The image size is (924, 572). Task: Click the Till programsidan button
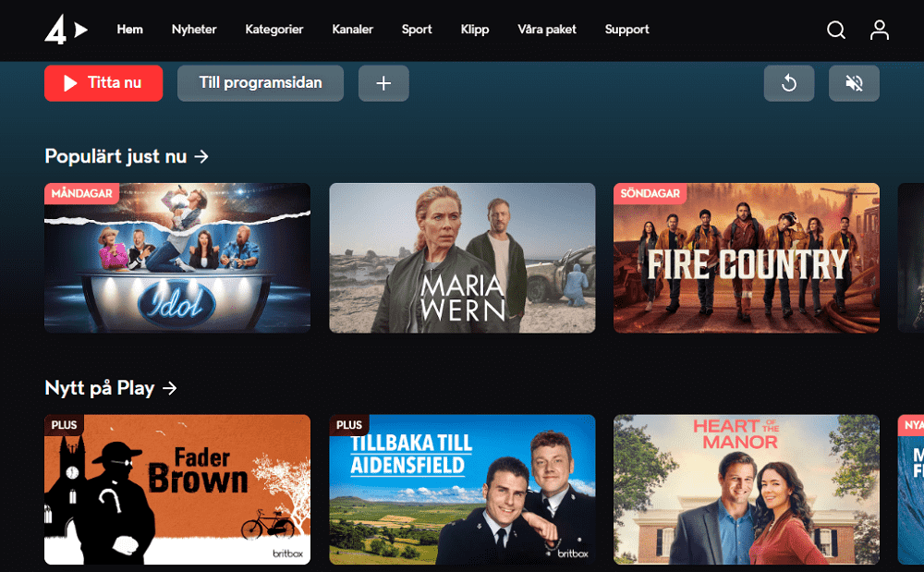tap(261, 83)
